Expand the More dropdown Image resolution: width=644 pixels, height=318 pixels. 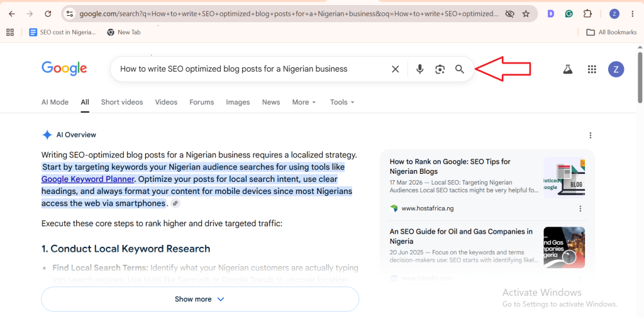point(304,102)
